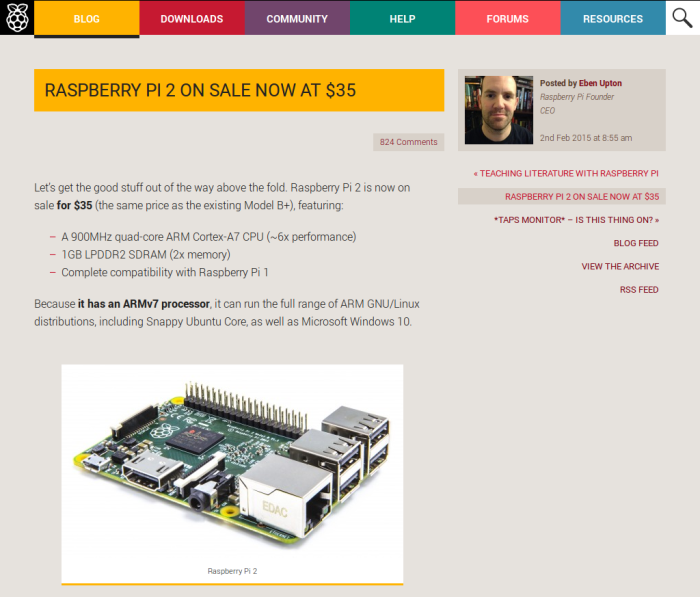Click the article title heading
The width and height of the screenshot is (700, 597).
point(200,90)
